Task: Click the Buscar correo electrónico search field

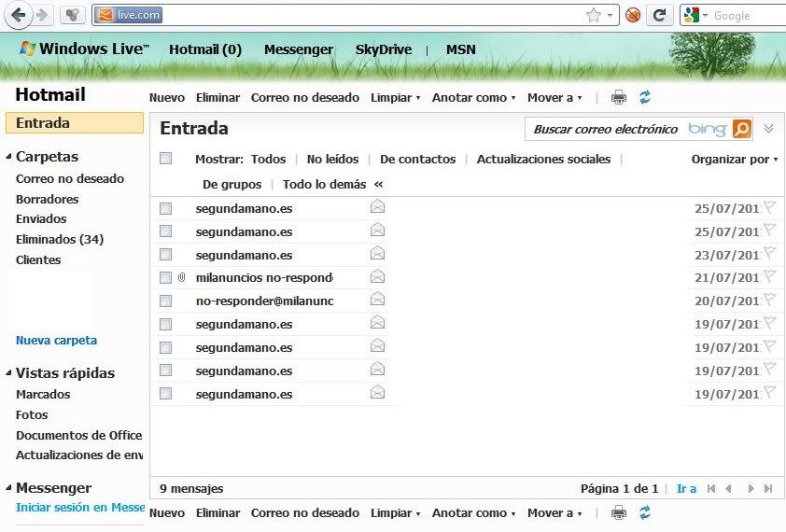Action: click(x=606, y=130)
